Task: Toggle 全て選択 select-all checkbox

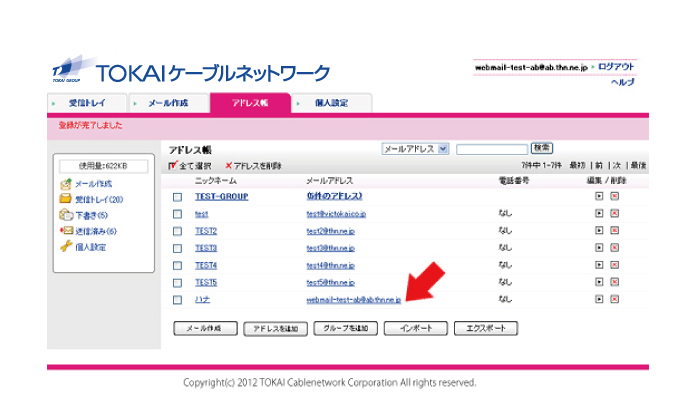Action: (x=173, y=166)
